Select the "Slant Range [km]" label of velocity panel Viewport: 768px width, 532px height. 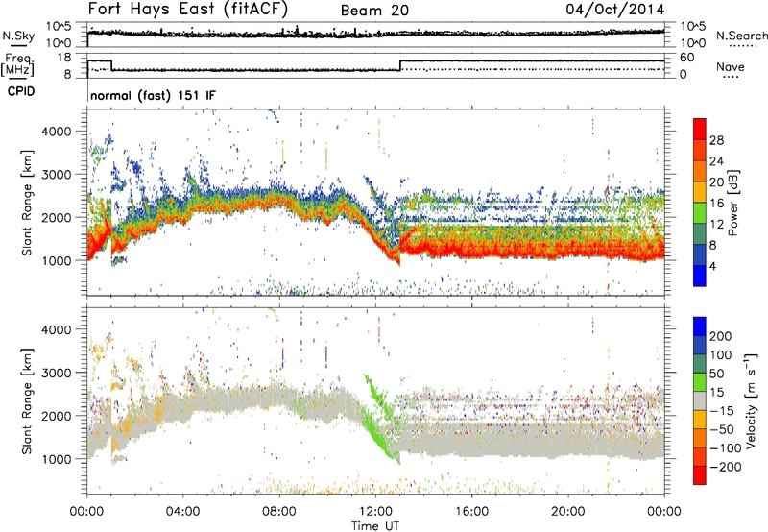tap(27, 401)
